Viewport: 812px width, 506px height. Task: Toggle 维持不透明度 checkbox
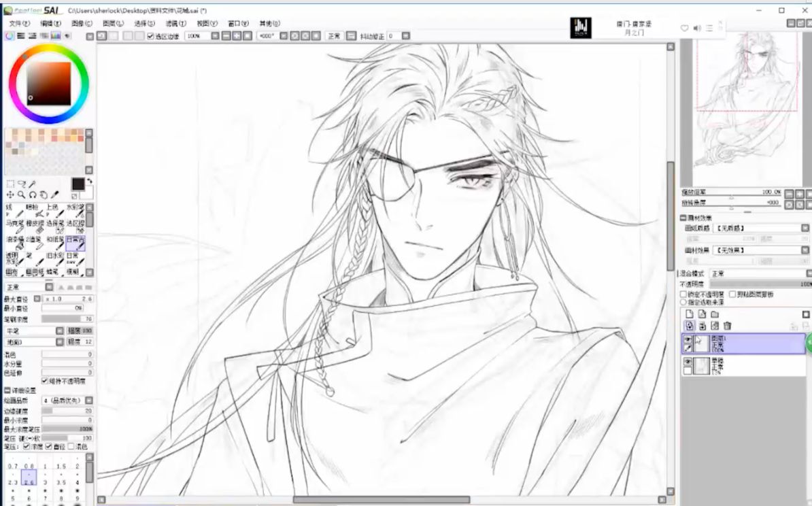coord(44,381)
